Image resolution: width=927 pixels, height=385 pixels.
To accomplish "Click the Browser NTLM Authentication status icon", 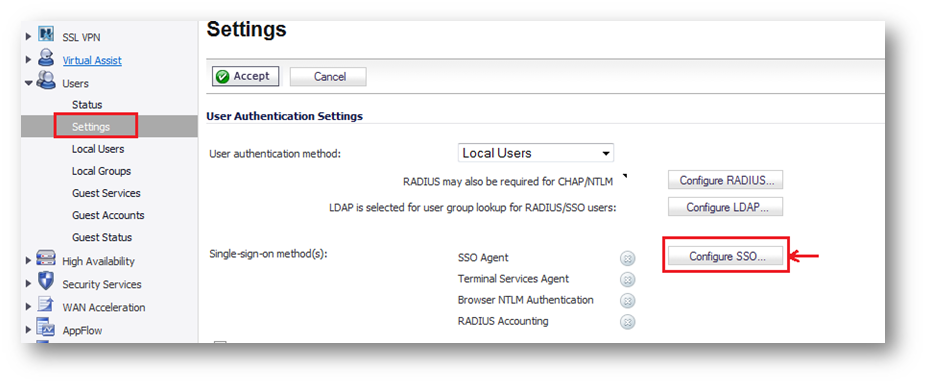I will (628, 301).
